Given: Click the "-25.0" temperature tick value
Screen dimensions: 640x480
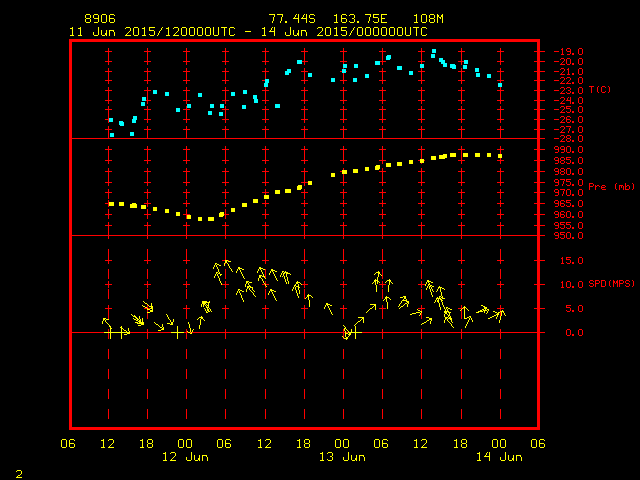Looking at the screenshot, I should pos(569,110).
